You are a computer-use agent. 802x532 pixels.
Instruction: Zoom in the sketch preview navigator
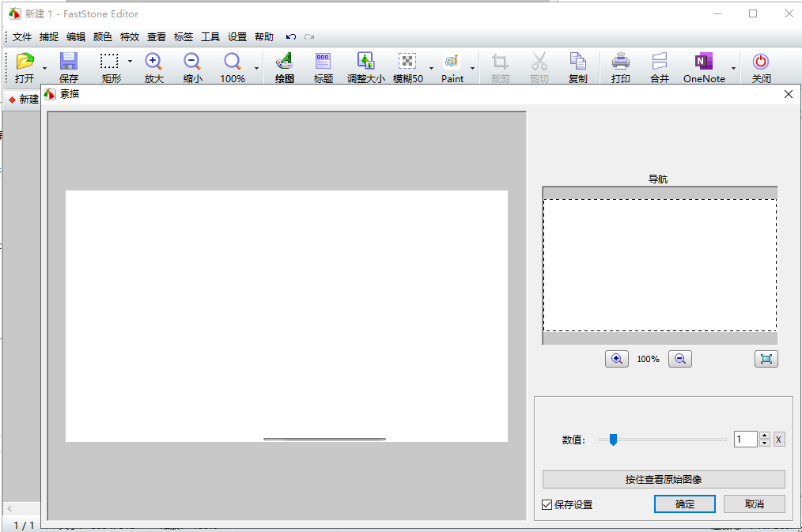[x=617, y=359]
